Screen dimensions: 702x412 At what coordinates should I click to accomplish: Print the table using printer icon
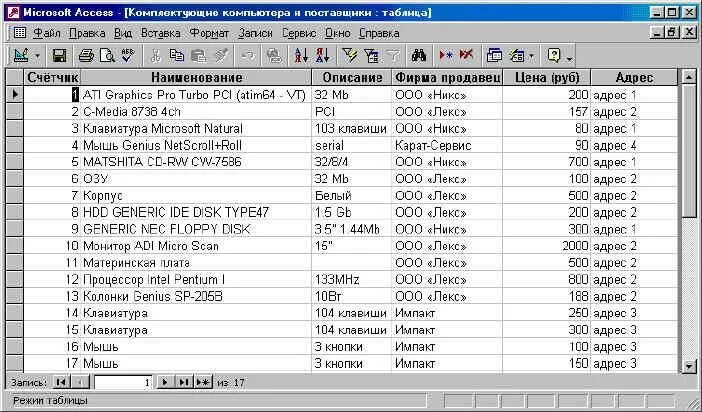click(x=86, y=56)
